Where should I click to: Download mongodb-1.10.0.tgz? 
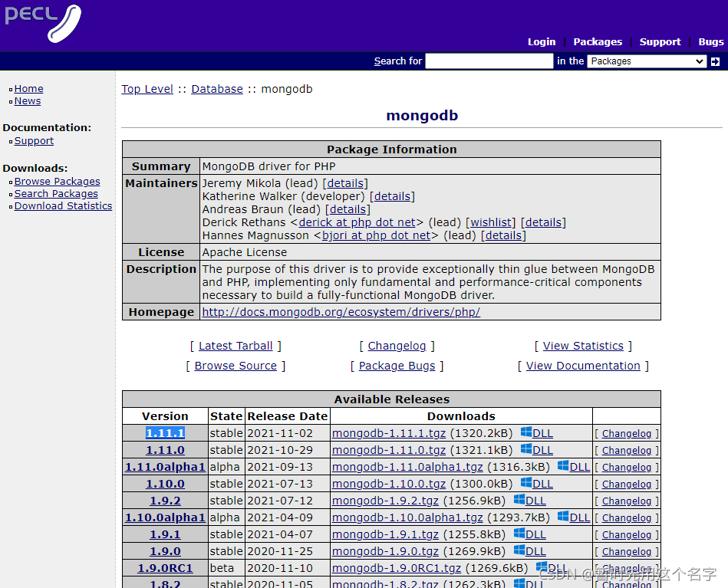pyautogui.click(x=389, y=484)
